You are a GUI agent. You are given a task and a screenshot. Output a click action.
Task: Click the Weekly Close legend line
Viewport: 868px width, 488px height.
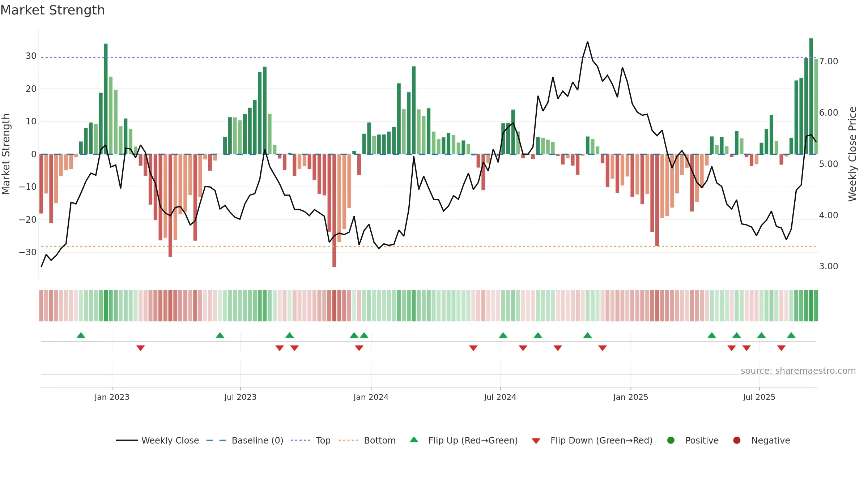point(127,440)
